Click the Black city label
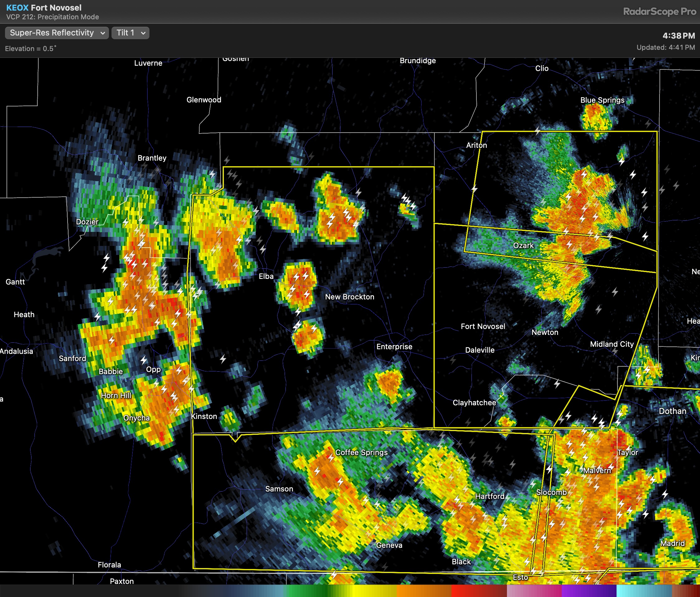The width and height of the screenshot is (700, 597). 461,562
